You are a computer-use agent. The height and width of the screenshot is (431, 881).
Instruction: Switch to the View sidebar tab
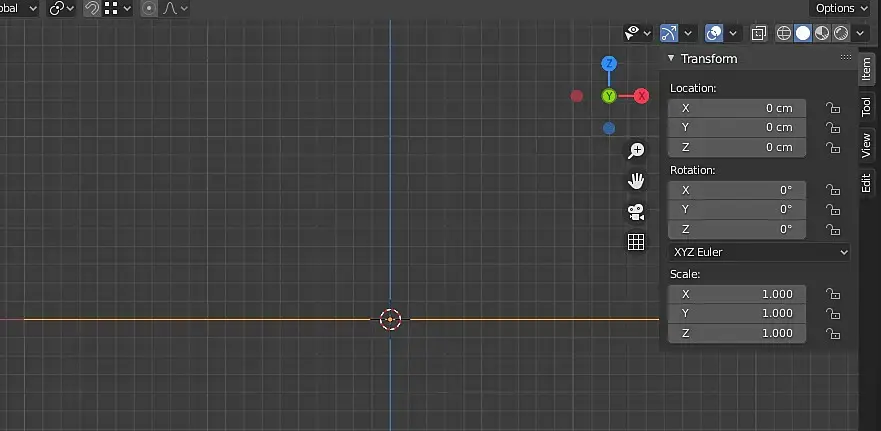(867, 145)
